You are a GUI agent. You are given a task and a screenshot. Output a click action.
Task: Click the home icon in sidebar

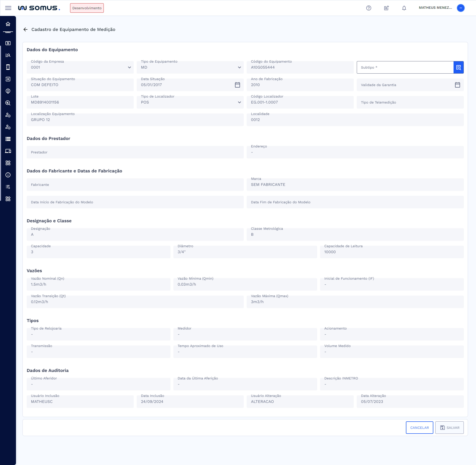(8, 24)
